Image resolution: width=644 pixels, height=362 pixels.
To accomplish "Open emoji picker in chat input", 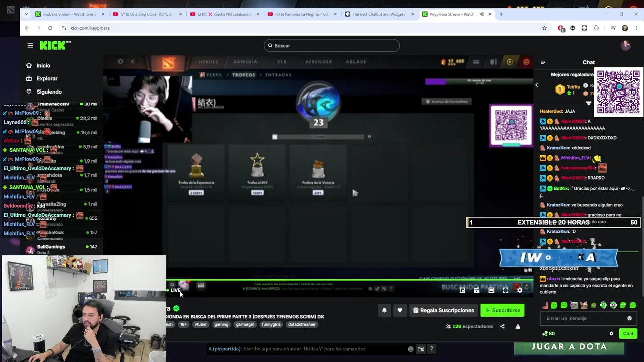I will [629, 318].
